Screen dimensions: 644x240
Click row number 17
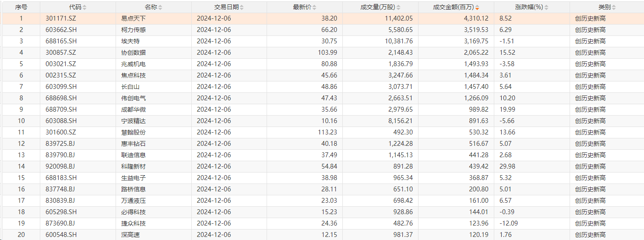point(21,201)
